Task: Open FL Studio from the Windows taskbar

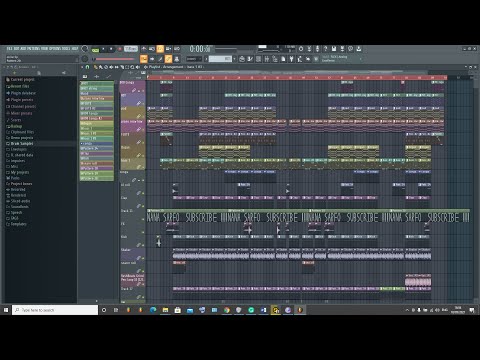Action: pos(300,310)
